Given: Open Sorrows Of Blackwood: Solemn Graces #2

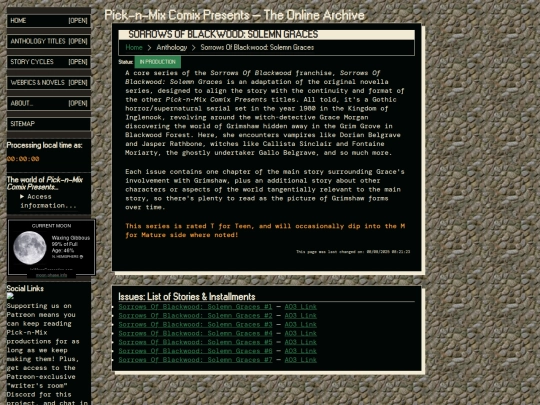Looking at the screenshot, I should click(195, 316).
